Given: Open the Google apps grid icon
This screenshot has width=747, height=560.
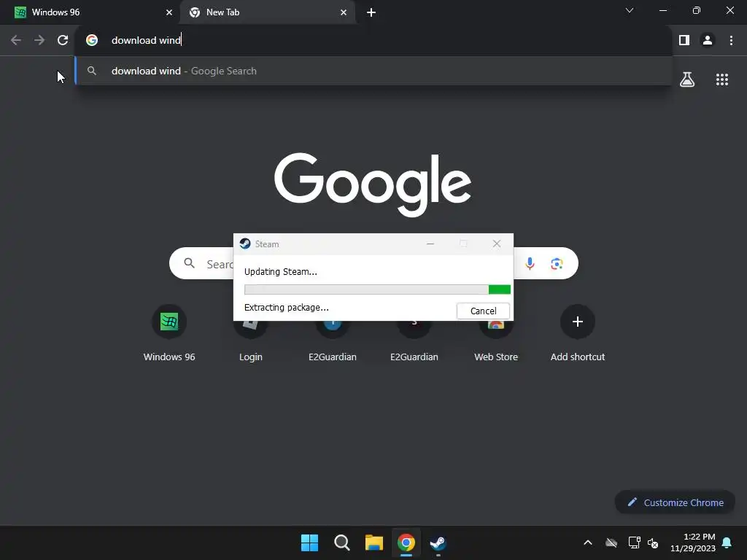Looking at the screenshot, I should click(x=721, y=79).
